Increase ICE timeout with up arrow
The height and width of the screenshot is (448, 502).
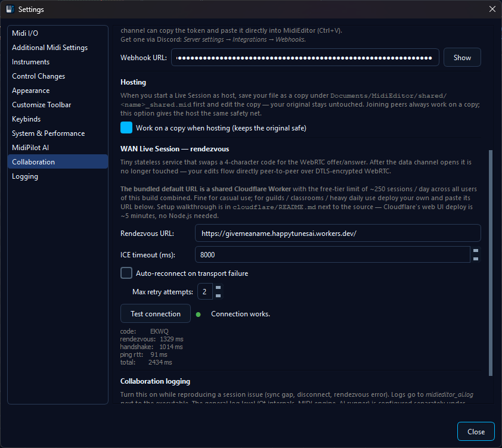[476, 251]
